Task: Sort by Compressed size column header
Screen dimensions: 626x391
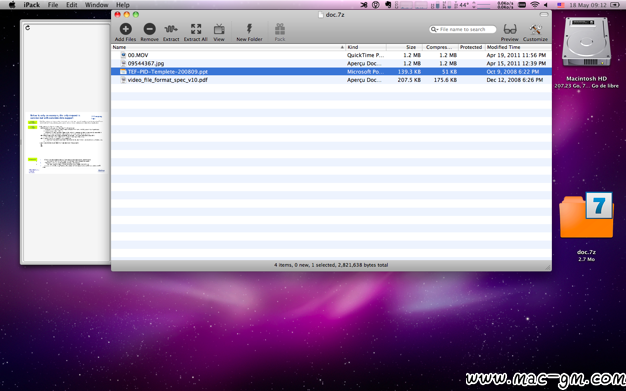Action: (x=440, y=47)
